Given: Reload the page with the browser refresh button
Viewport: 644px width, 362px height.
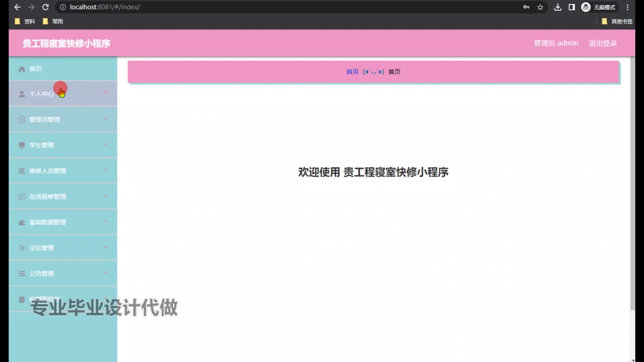Looking at the screenshot, I should coord(46,7).
